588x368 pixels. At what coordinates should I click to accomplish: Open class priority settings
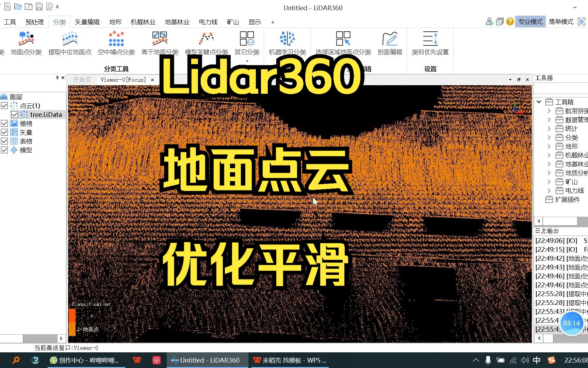tap(430, 43)
